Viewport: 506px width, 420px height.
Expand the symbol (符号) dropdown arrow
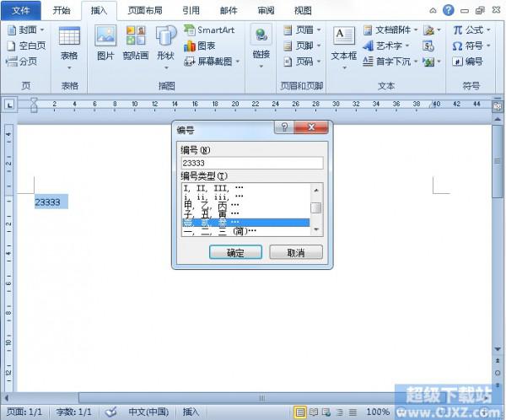488,46
